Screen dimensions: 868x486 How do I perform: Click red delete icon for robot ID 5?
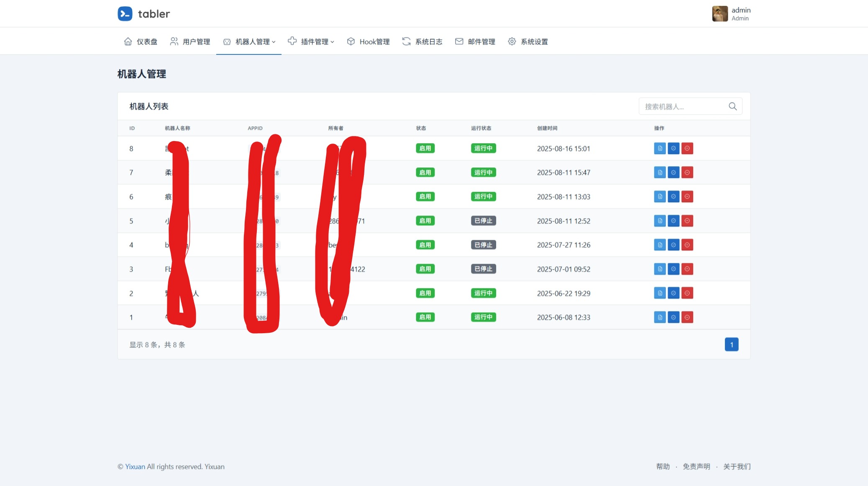pos(687,221)
